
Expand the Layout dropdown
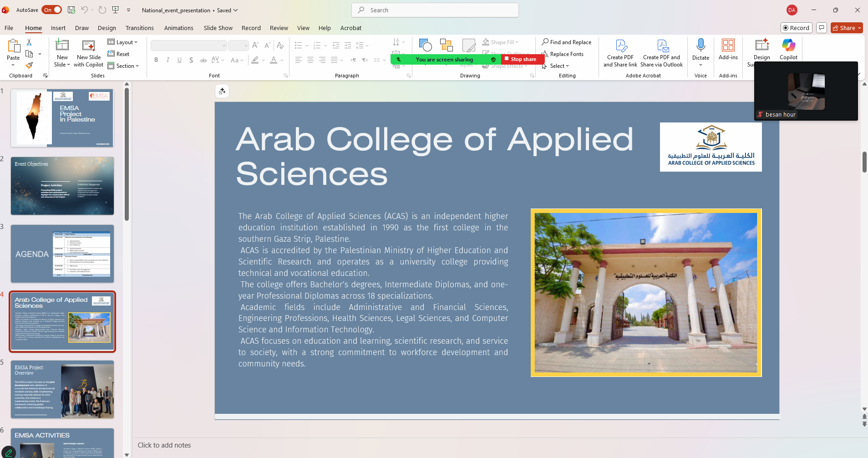(122, 42)
